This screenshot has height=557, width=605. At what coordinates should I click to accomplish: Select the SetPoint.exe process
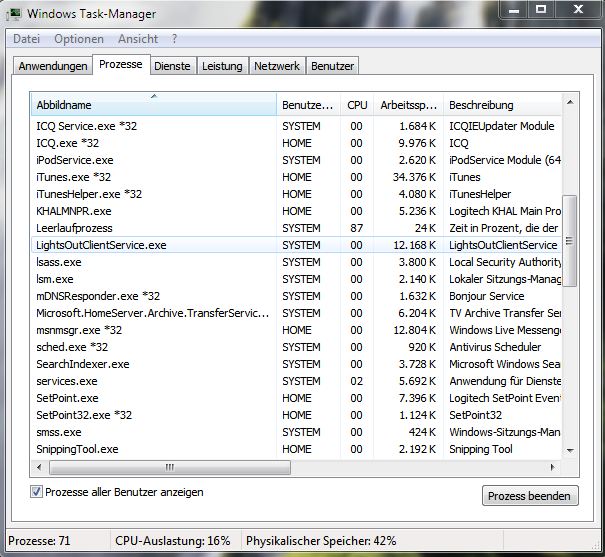tap(296, 398)
